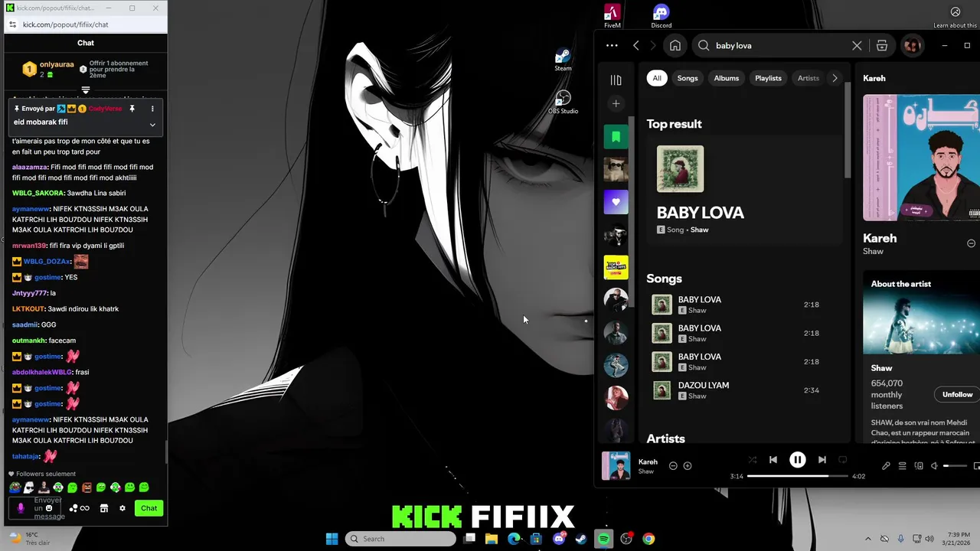Open channel points bubbles icon

[73, 508]
